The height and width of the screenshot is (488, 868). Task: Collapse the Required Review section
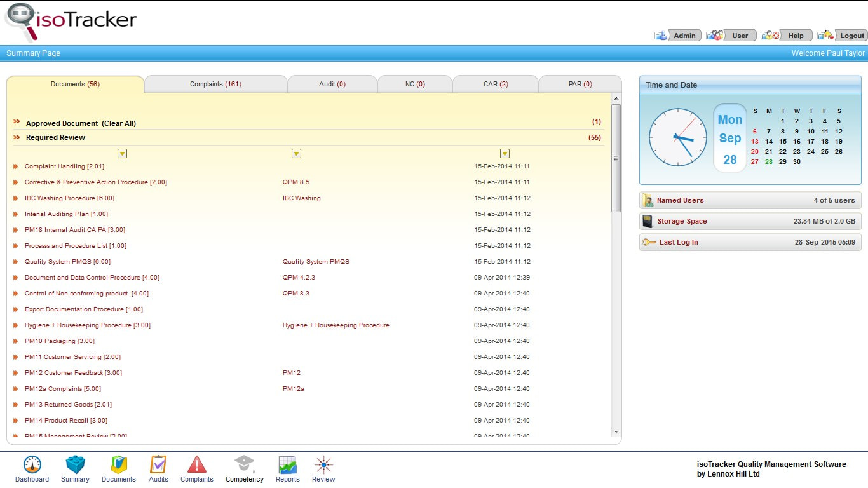pyautogui.click(x=17, y=137)
